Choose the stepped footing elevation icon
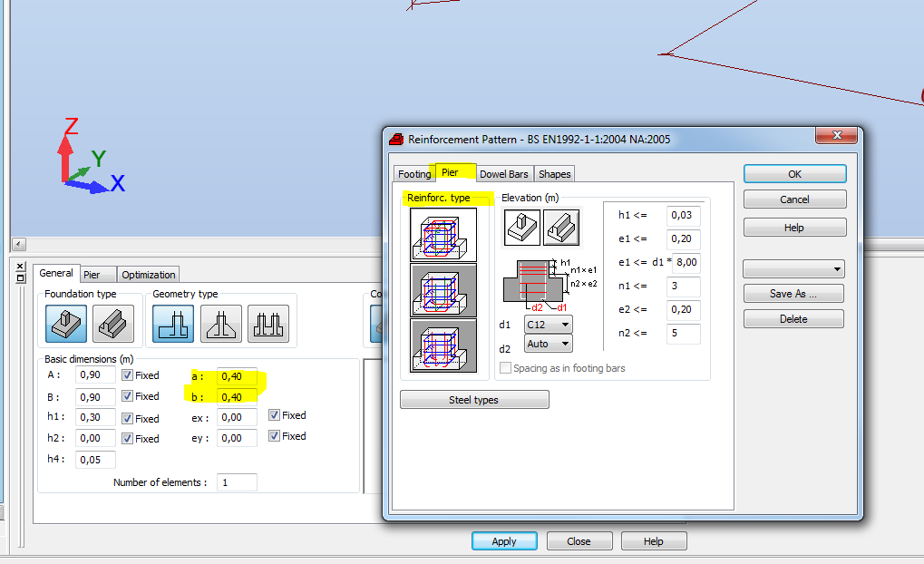Screen dimensions: 924x564 pyautogui.click(x=561, y=227)
